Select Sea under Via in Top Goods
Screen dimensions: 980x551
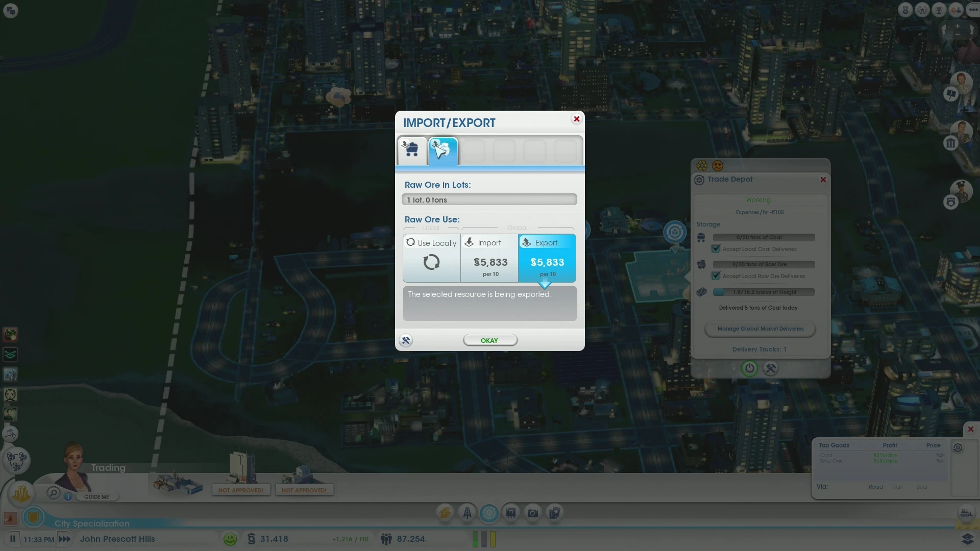pos(922,487)
